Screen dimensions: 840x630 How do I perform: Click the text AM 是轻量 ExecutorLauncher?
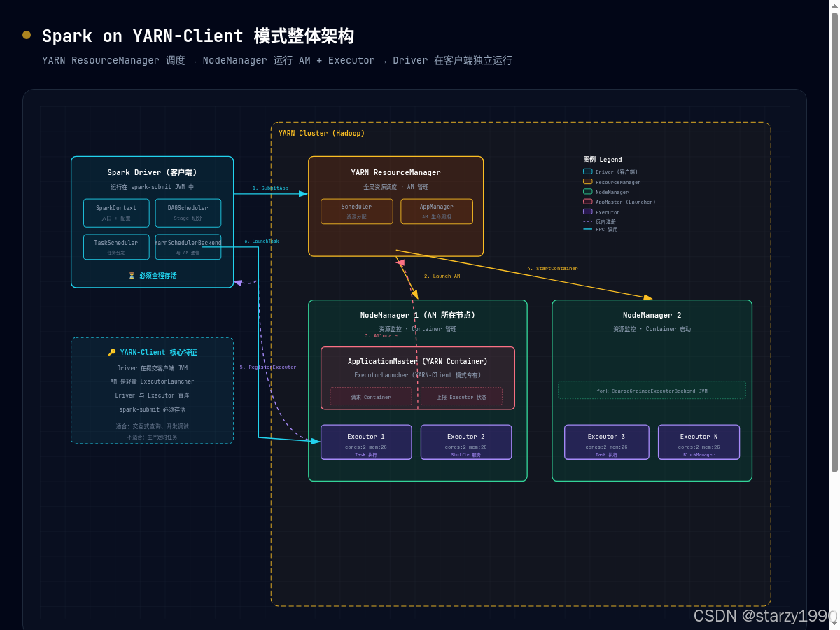pyautogui.click(x=152, y=381)
